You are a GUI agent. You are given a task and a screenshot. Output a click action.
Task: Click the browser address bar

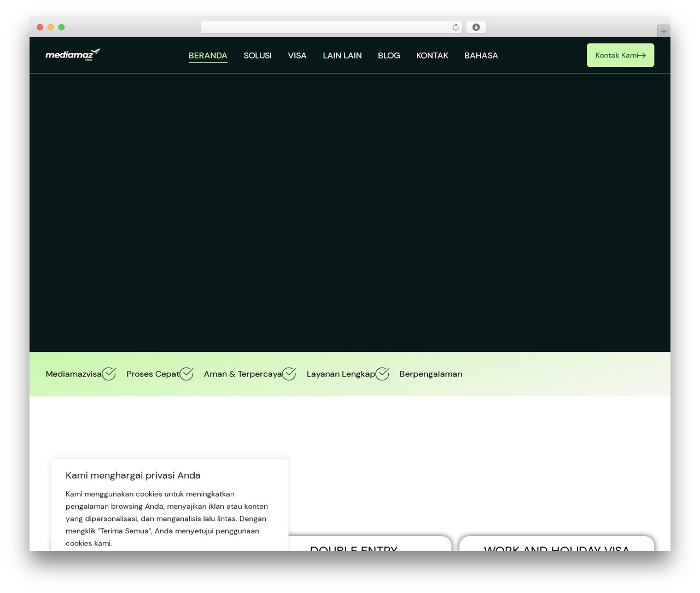coord(331,27)
